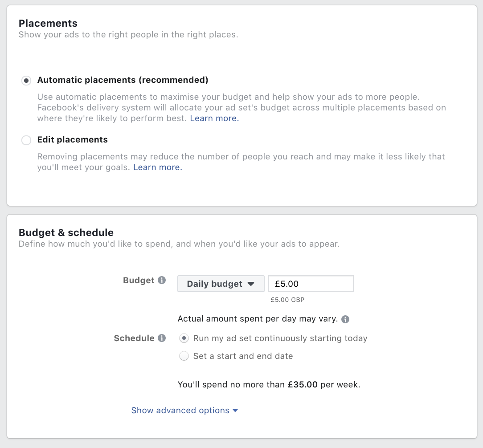Choose Run my ad set continuously radio

(184, 338)
